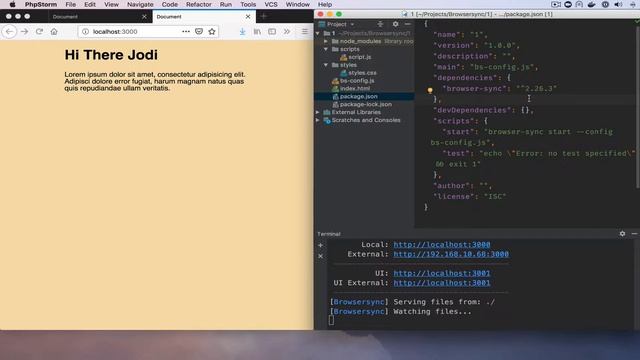
Task: Open the VCS menu
Action: pyautogui.click(x=271, y=4)
